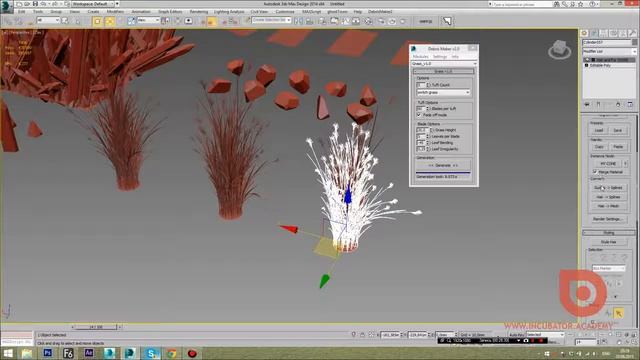Screen dimensions: 640x360
Task: Open the Settings menu in Debris Maker
Action: (x=440, y=57)
